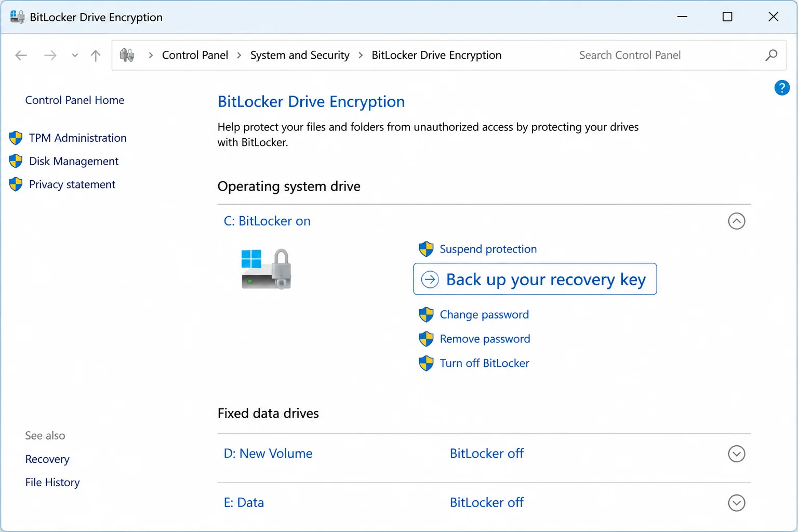Screen dimensions: 798x532
Task: Click shield icon beside Suspend protection
Action: 426,249
